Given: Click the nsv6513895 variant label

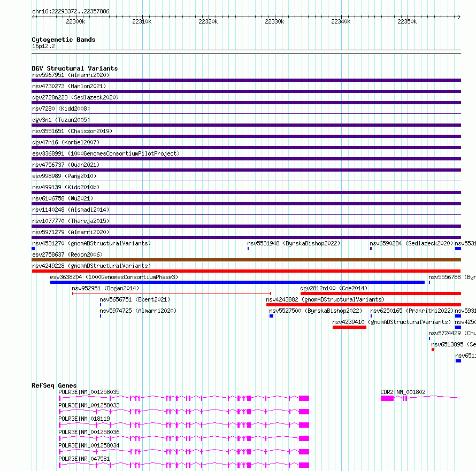Looking at the screenshot, I should point(454,344).
